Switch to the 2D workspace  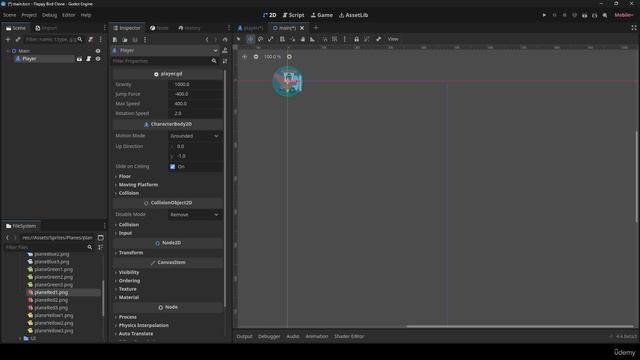[x=269, y=15]
